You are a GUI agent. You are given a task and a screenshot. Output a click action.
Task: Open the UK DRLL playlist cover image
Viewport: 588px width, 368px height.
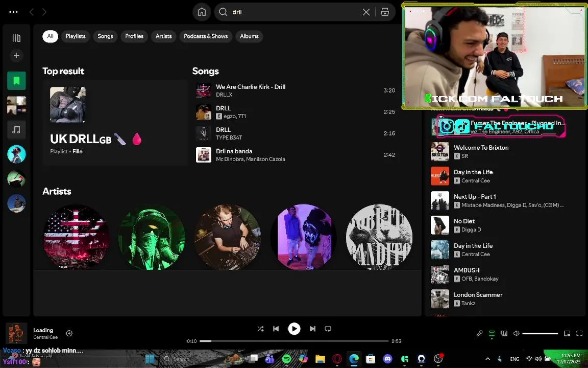coord(68,105)
